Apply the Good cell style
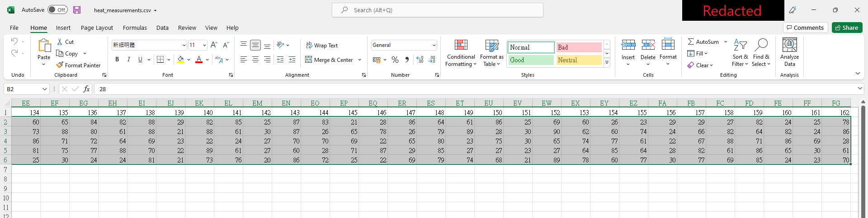The width and height of the screenshot is (868, 218). point(531,60)
